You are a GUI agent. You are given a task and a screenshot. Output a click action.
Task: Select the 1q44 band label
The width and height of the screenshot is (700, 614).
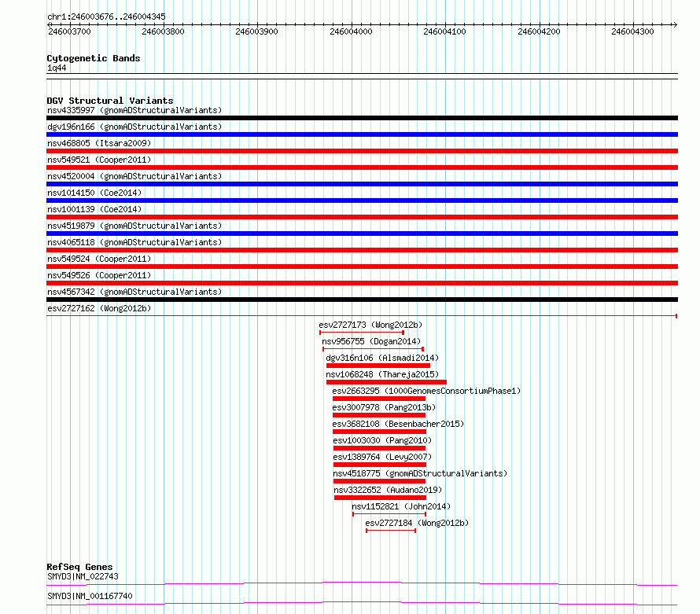pyautogui.click(x=57, y=68)
